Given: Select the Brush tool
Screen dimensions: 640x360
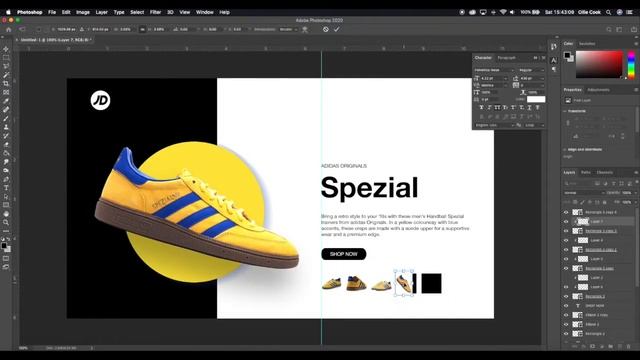Looking at the screenshot, I should (6, 118).
